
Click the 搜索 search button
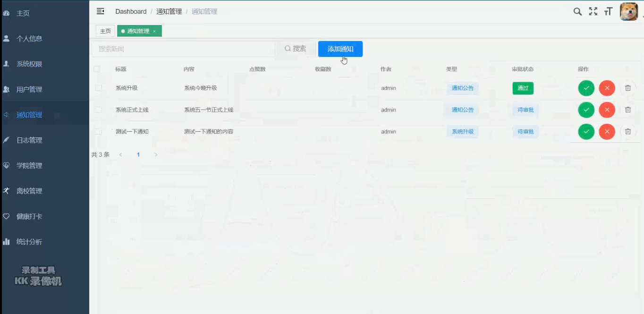(296, 48)
